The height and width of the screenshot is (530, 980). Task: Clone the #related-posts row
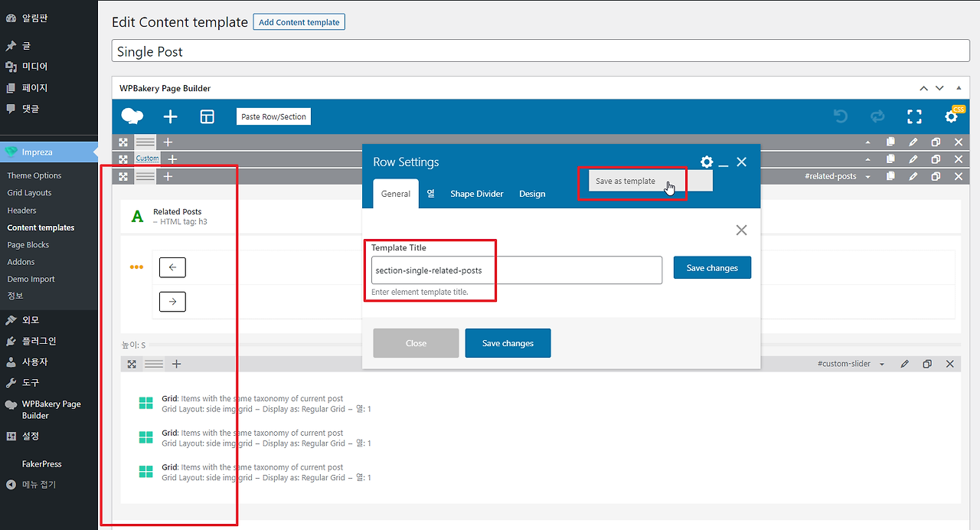click(x=936, y=176)
